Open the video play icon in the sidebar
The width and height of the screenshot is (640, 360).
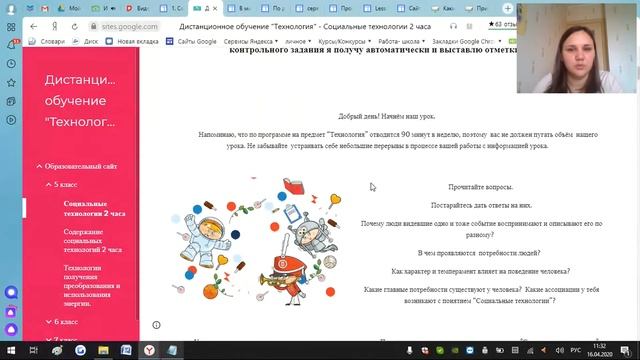(x=11, y=120)
